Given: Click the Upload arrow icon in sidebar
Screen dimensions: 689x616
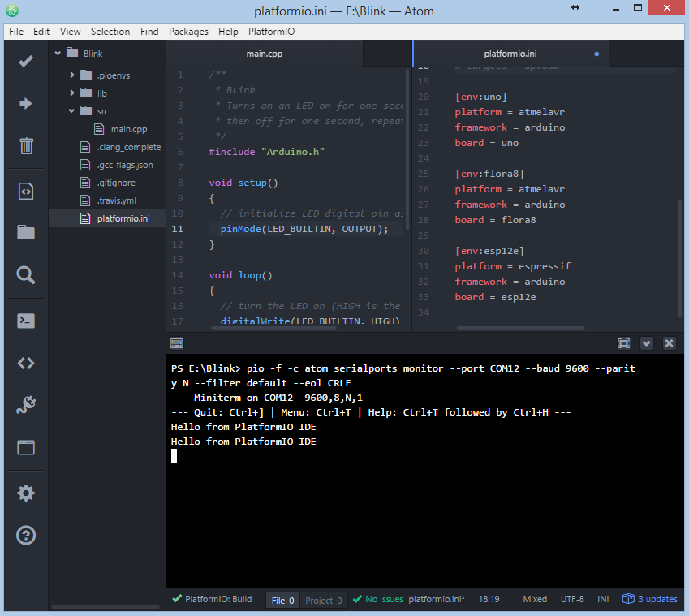Looking at the screenshot, I should (x=26, y=103).
